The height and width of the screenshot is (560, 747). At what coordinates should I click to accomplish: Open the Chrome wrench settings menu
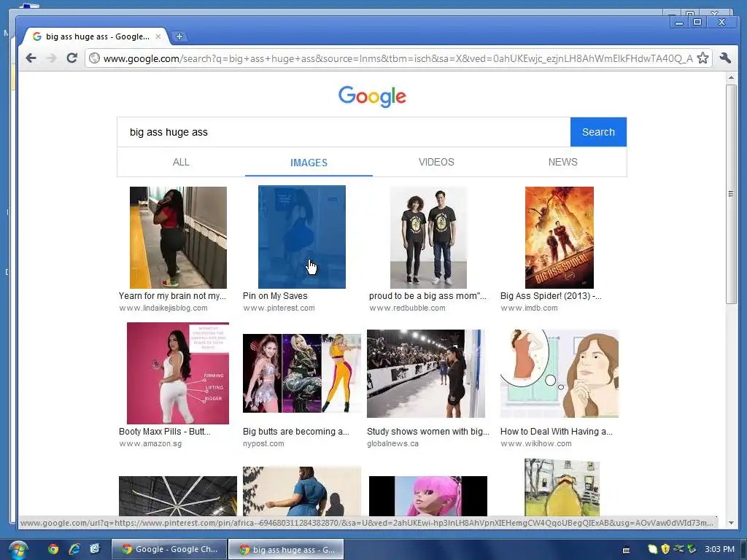coord(726,58)
